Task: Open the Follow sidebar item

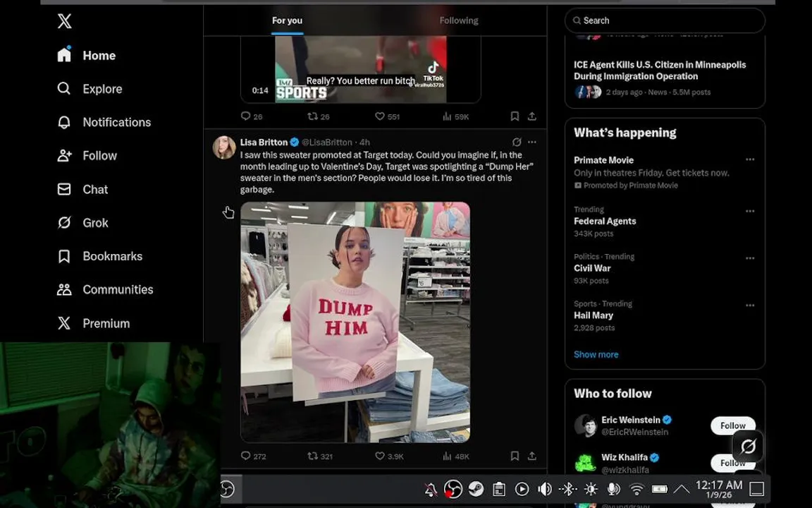Action: (87, 155)
